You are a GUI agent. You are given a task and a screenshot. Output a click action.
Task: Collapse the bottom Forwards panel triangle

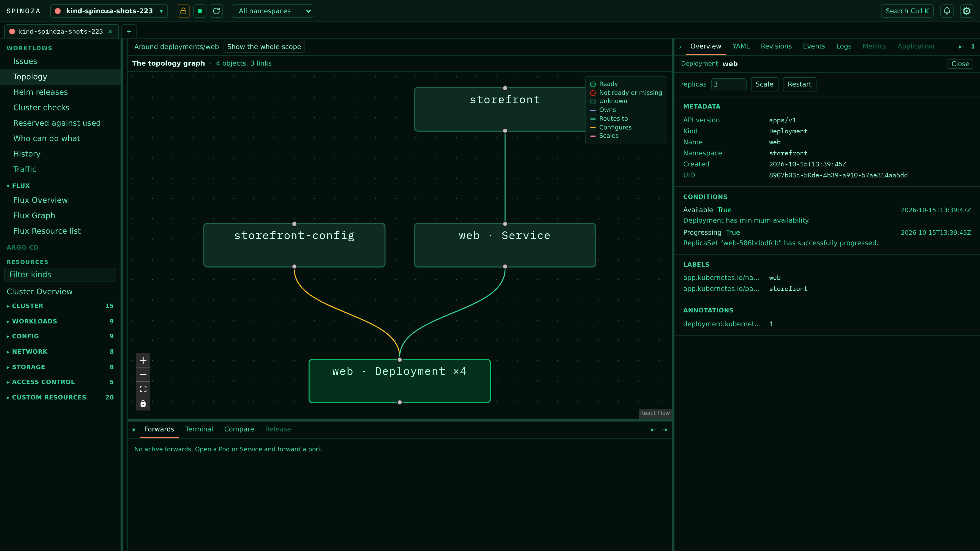(x=134, y=430)
